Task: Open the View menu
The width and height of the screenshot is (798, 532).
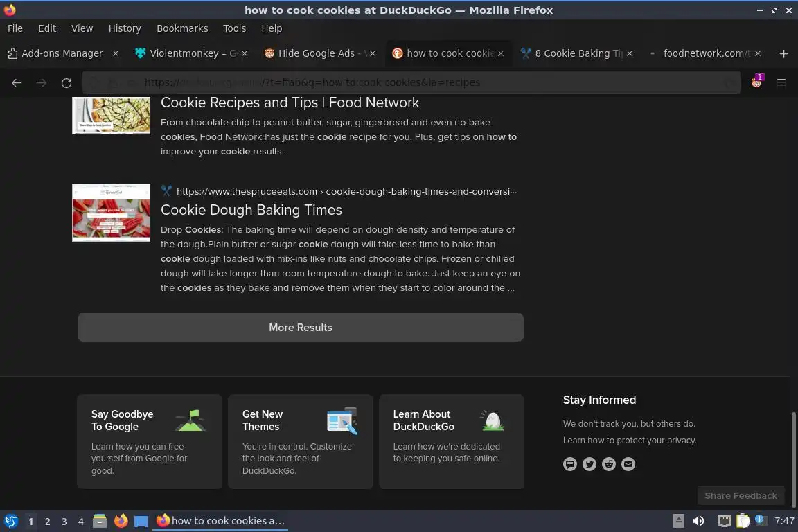Action: (x=82, y=28)
